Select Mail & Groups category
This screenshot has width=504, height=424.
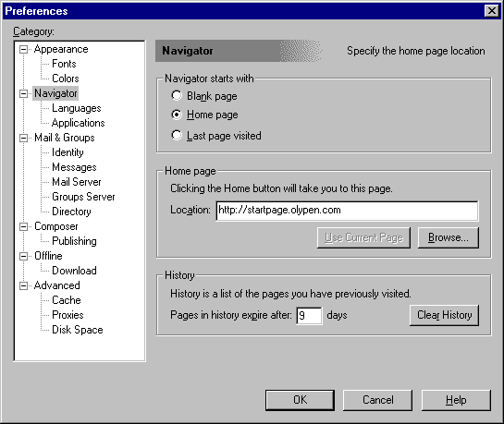65,138
